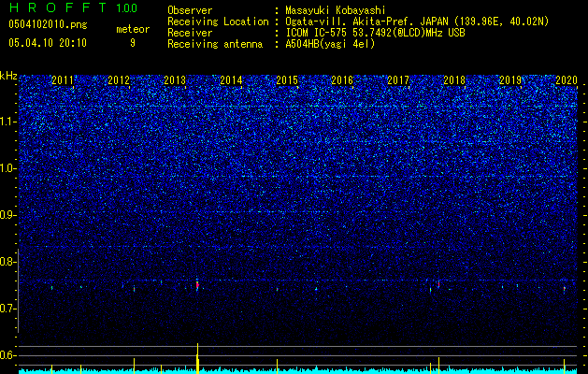588x374 pixels.
Task: Click the 0.7 frequency axis label
Action: [x=8, y=309]
